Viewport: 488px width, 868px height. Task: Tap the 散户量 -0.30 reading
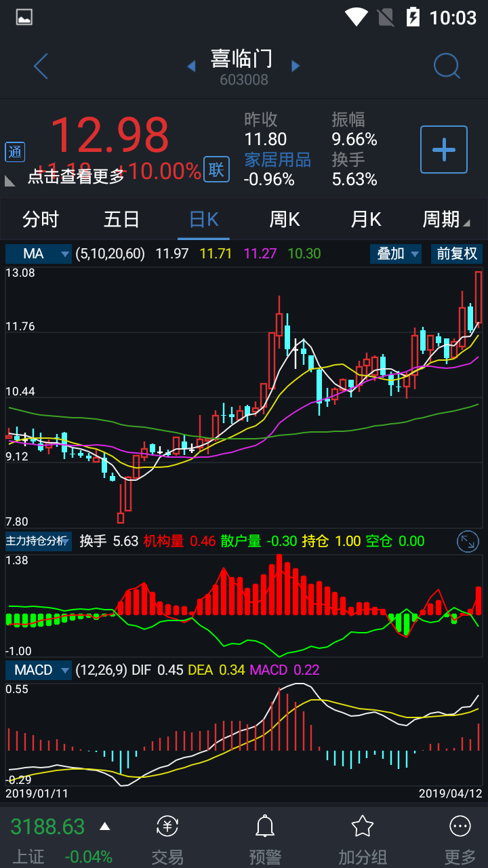point(259,541)
